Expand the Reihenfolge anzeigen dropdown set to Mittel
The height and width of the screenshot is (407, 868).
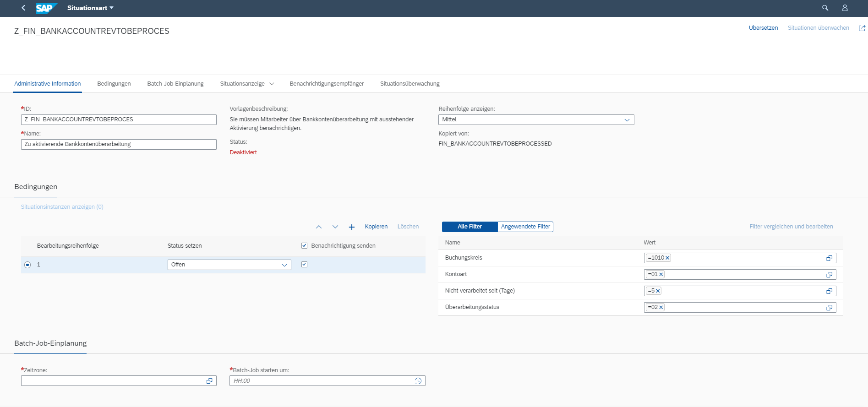pyautogui.click(x=627, y=120)
